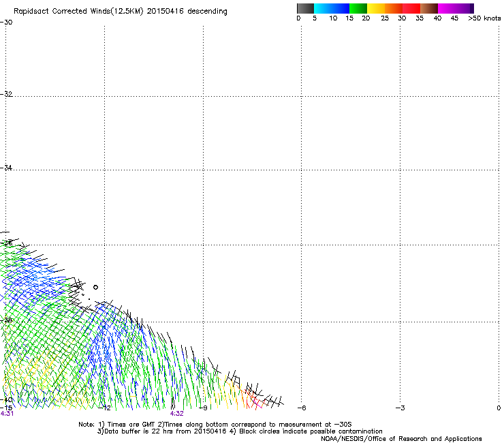This screenshot has width=504, height=443.
Task: Click the 'Data buffer is 22 hrs' note line
Action: click(240, 431)
